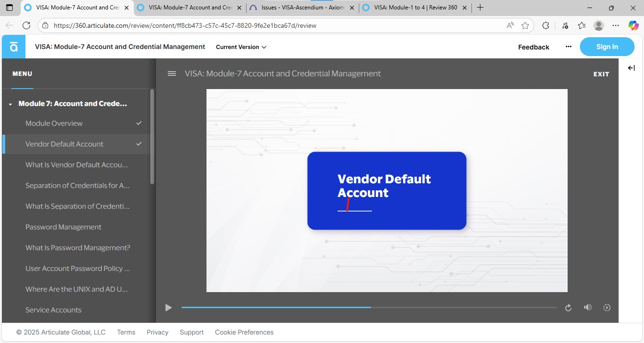Image resolution: width=644 pixels, height=343 pixels.
Task: Add this page to favorites star
Action: point(525,25)
